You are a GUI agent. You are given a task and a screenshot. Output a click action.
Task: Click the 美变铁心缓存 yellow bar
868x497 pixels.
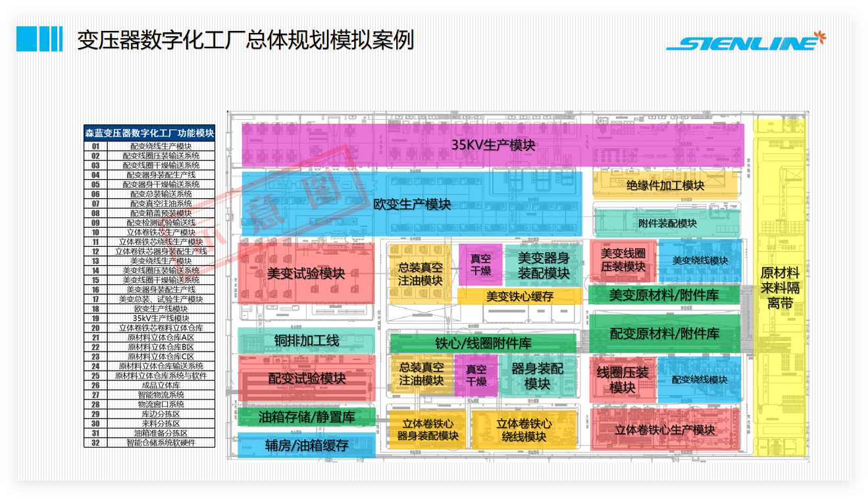click(x=519, y=296)
